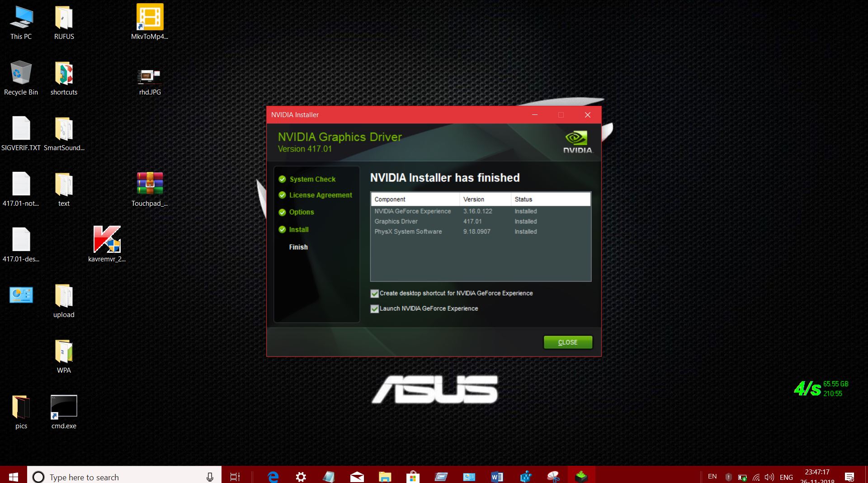Select kavremvr Kaspersky removal tool
The height and width of the screenshot is (483, 868).
click(x=107, y=244)
